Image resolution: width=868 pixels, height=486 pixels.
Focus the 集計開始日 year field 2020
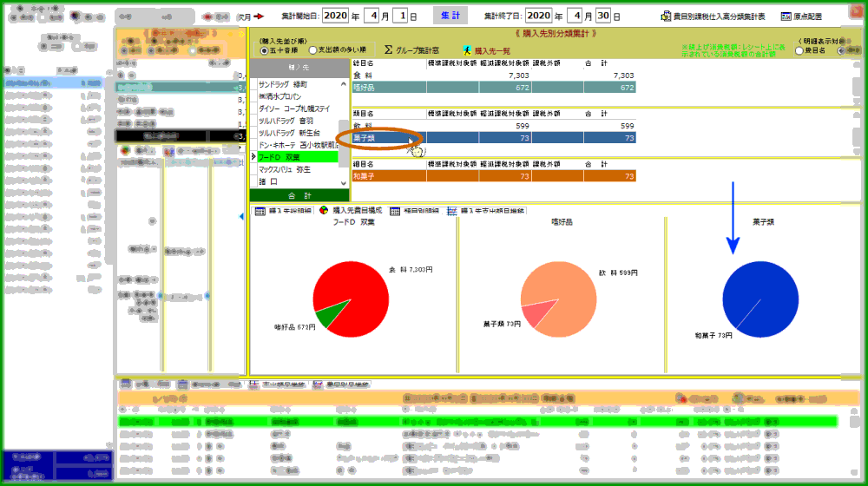point(335,16)
